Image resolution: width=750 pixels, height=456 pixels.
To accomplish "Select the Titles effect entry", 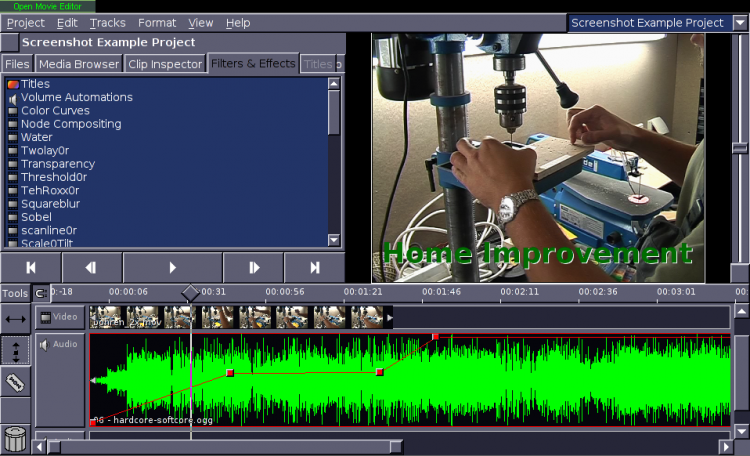I will click(x=35, y=84).
